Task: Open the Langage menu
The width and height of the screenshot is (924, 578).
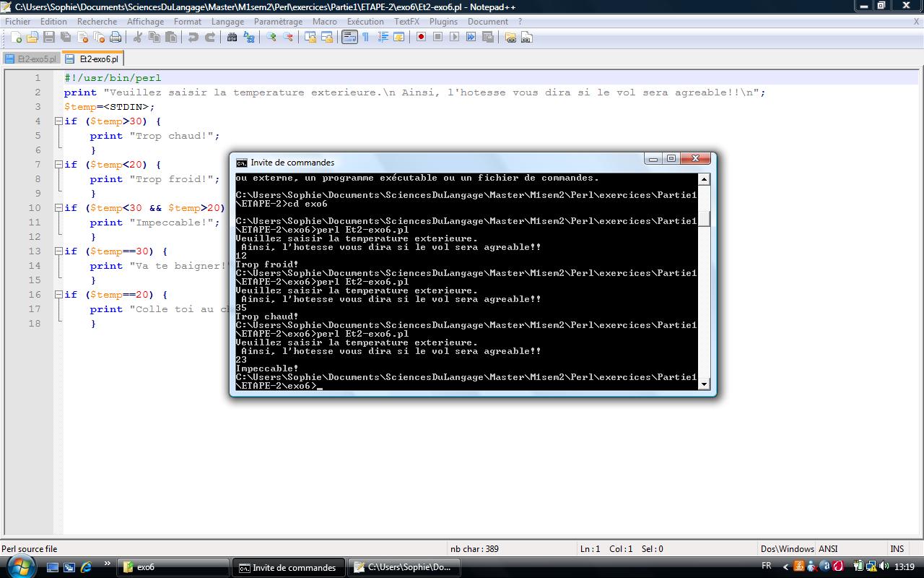Action: click(x=227, y=22)
